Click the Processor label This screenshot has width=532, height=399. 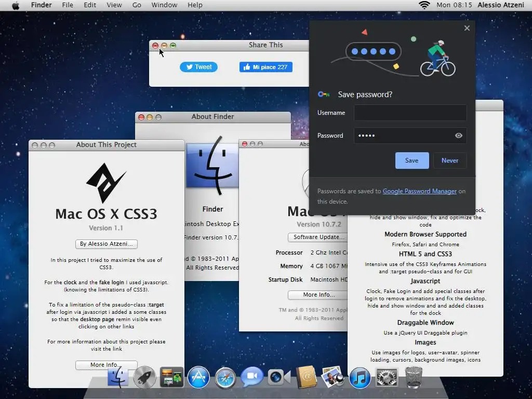289,253
